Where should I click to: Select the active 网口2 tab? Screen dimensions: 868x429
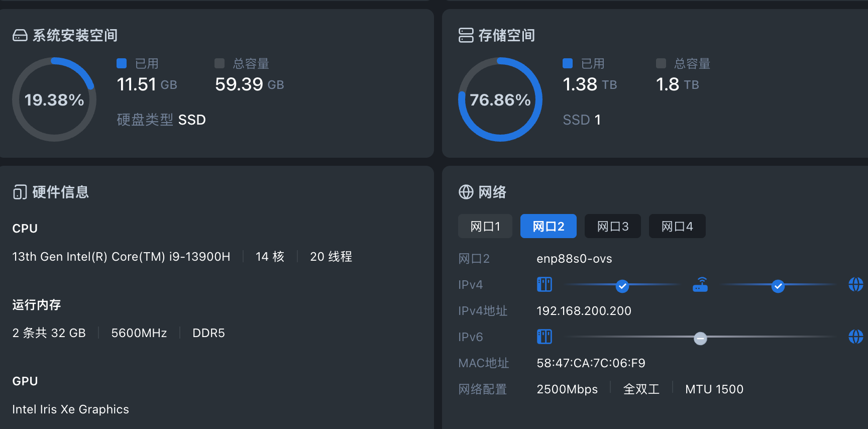pos(549,226)
